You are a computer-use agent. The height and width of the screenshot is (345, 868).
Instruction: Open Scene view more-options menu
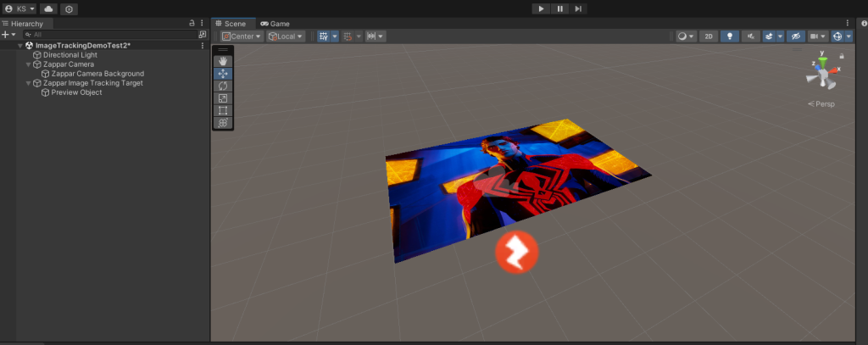tap(848, 23)
